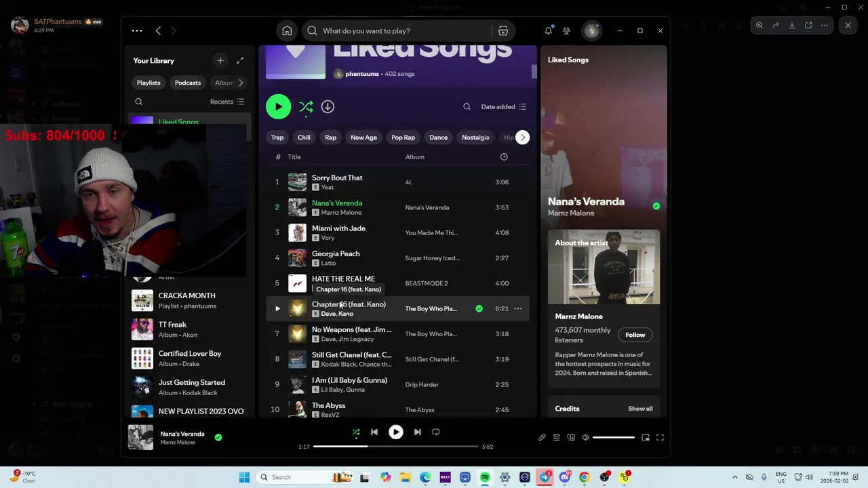Toggle liked checkmark in Now Playing bar
This screenshot has width=868, height=488.
218,437
